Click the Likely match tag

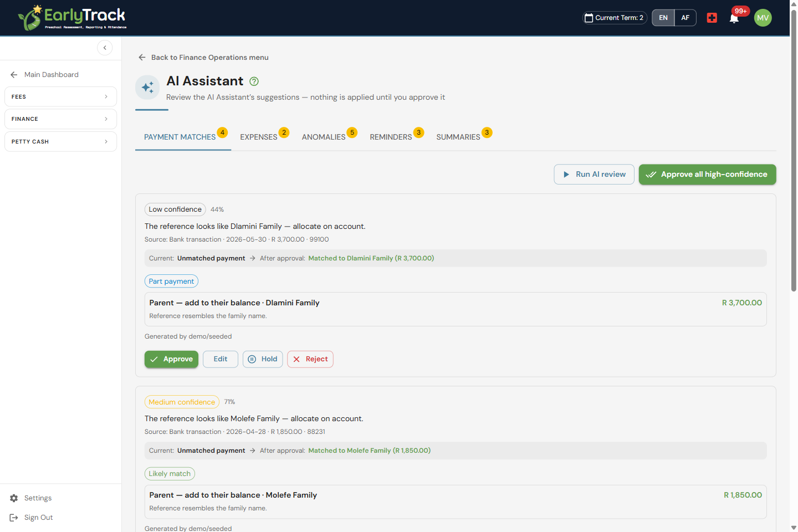coord(170,474)
